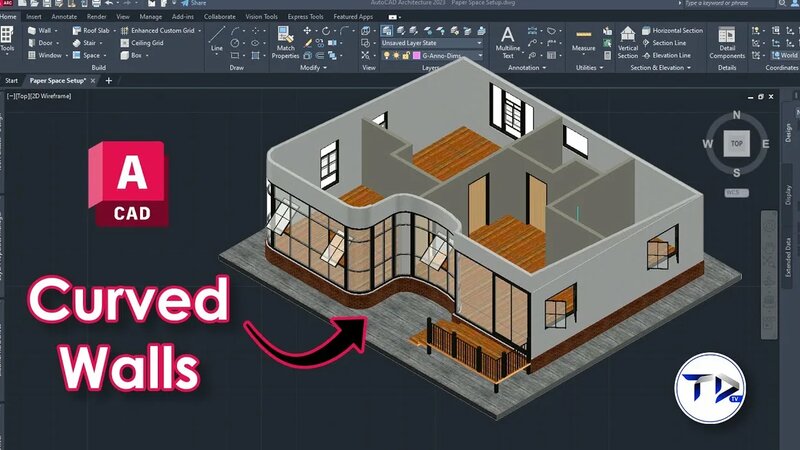This screenshot has height=450, width=800.
Task: Switch to the Insert ribbon tab
Action: click(x=34, y=17)
